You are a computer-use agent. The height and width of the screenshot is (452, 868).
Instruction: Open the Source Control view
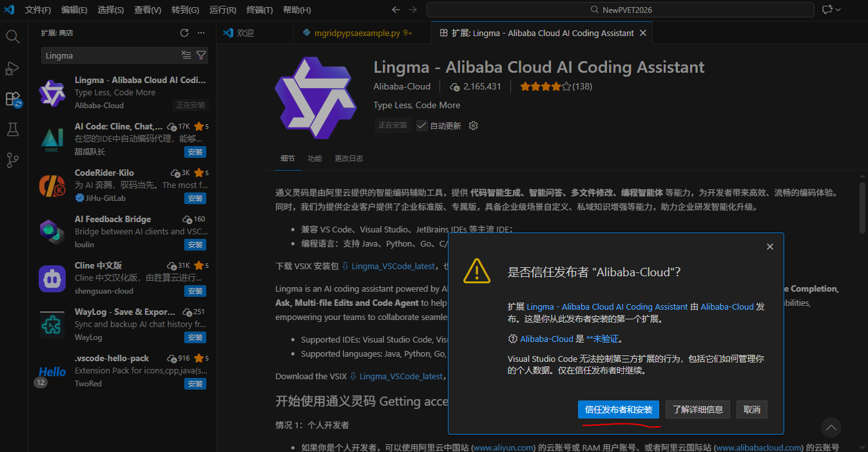13,160
